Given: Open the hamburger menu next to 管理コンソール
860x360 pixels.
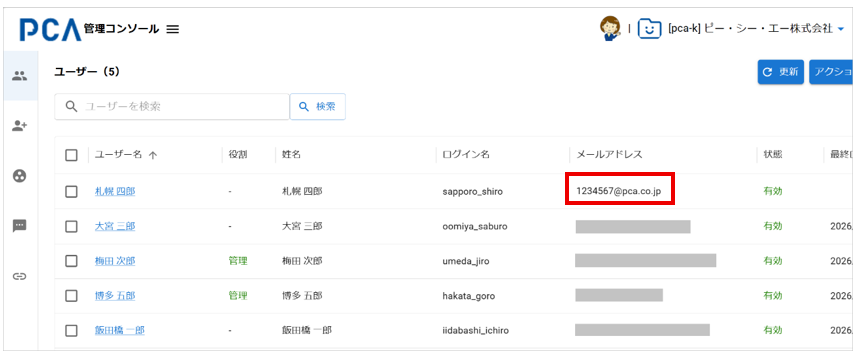Looking at the screenshot, I should pos(173,30).
